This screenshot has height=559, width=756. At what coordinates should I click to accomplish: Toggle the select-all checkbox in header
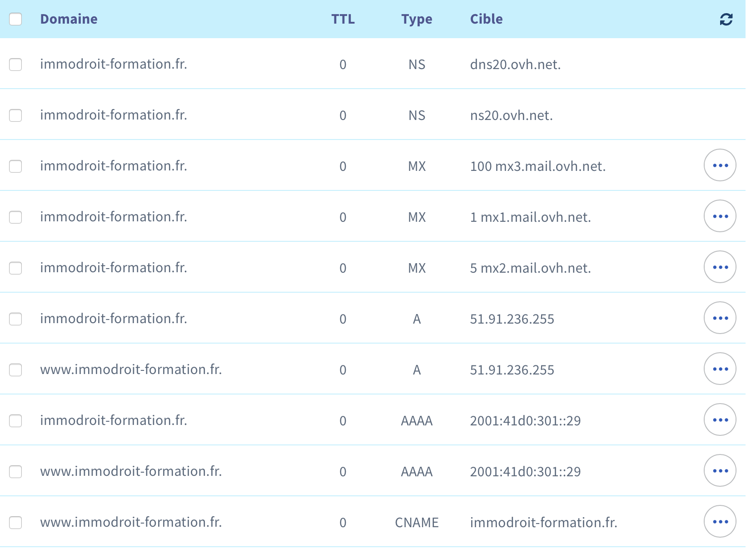pyautogui.click(x=15, y=19)
